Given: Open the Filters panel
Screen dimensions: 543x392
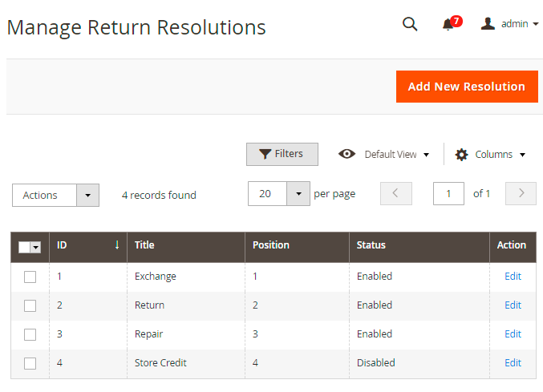Looking at the screenshot, I should point(282,154).
